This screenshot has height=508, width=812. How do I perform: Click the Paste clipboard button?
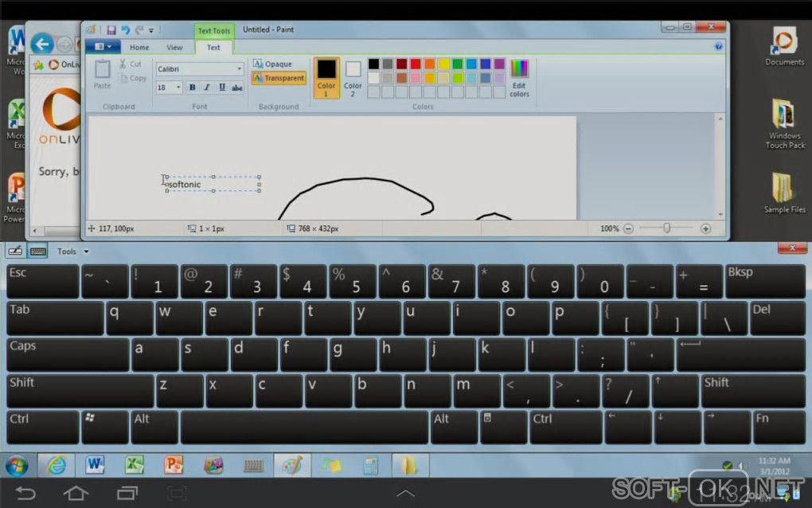coord(102,74)
